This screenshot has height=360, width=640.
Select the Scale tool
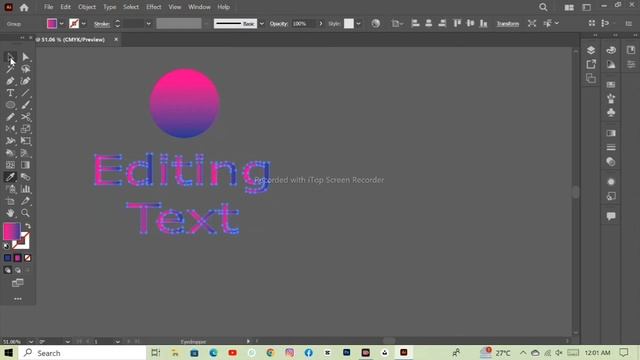click(25, 129)
